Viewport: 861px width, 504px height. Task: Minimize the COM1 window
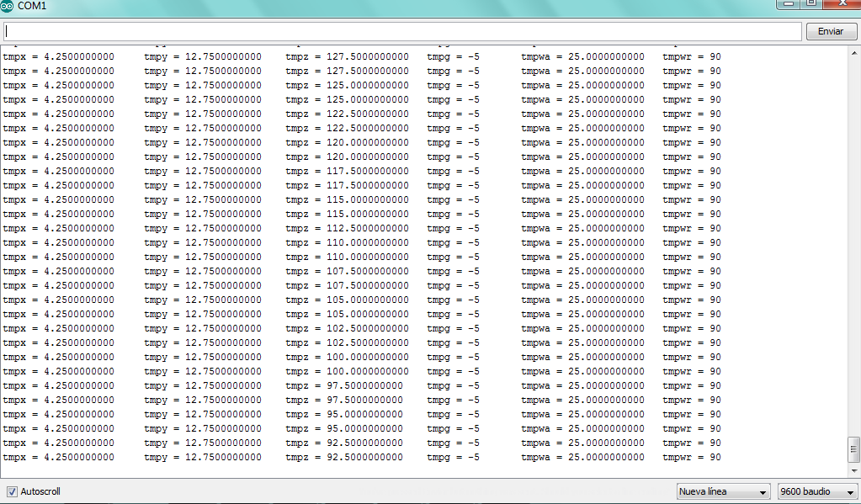(x=789, y=3)
